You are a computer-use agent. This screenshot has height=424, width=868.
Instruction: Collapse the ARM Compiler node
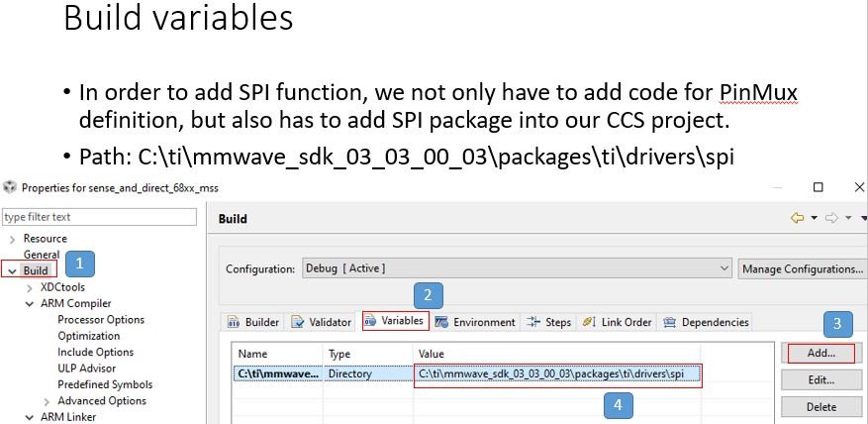(x=30, y=304)
